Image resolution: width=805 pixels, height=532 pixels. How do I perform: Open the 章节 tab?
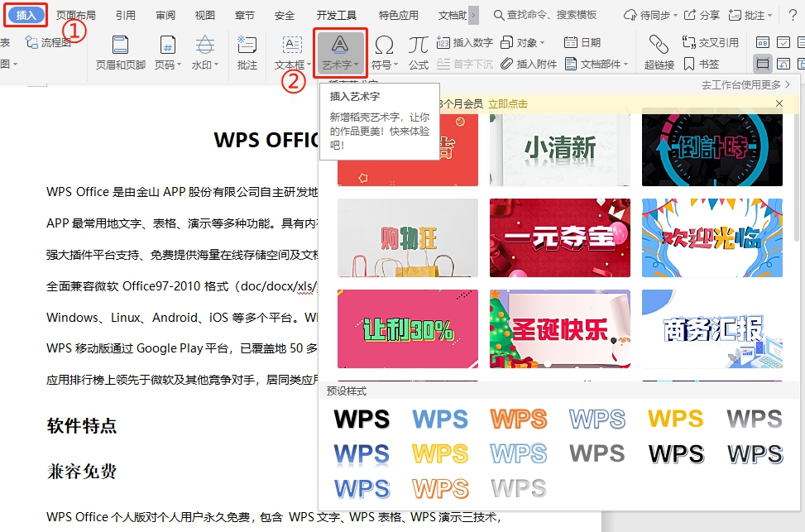click(x=244, y=16)
